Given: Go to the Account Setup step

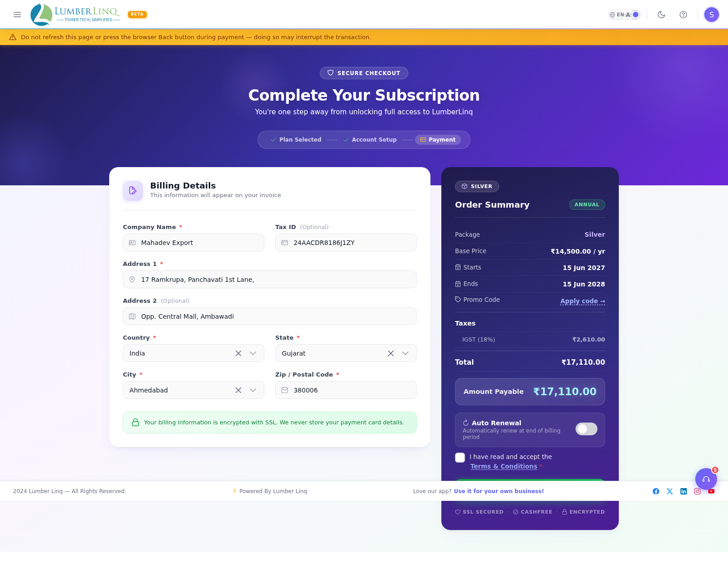Looking at the screenshot, I should pyautogui.click(x=370, y=140).
